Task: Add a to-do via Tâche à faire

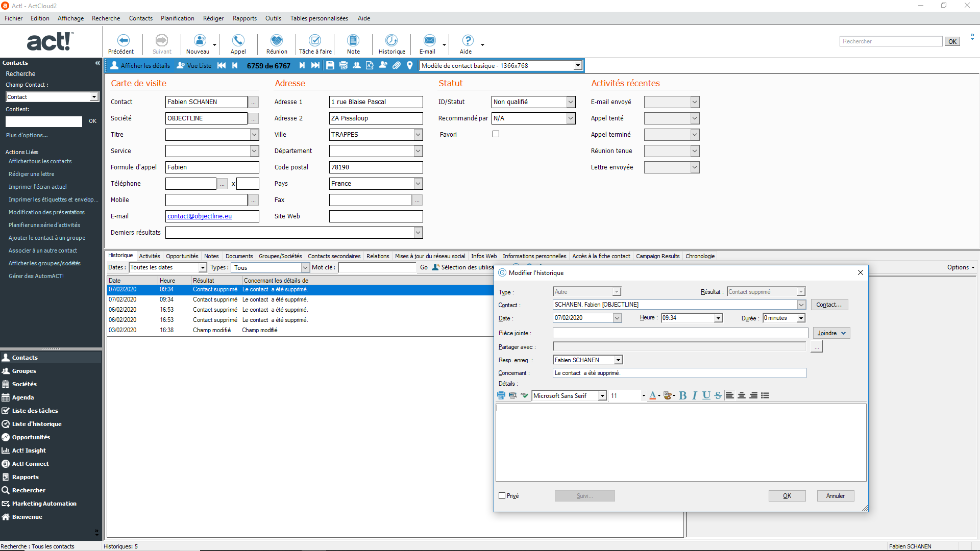Action: point(315,44)
